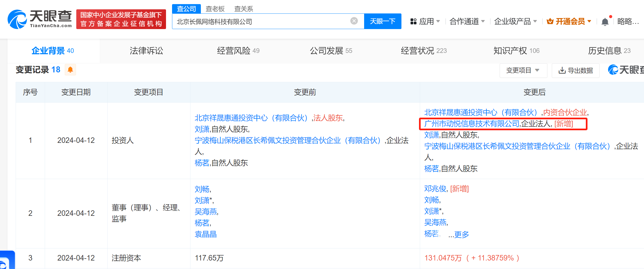Open 吴海燕 link in row 2 变更前
644x269 pixels.
point(206,212)
